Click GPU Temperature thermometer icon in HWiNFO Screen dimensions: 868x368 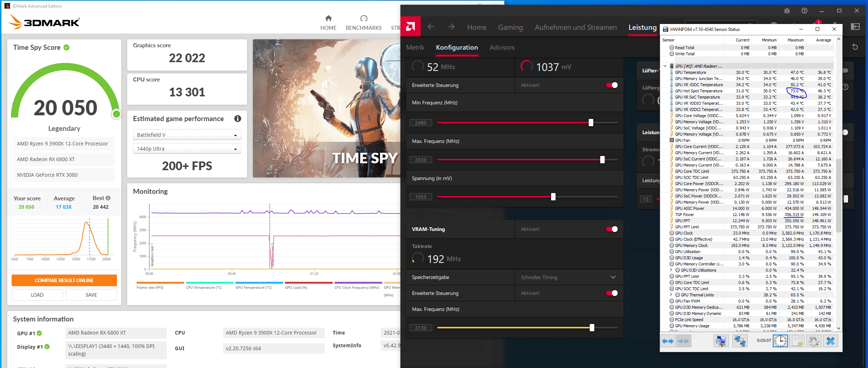coord(672,72)
